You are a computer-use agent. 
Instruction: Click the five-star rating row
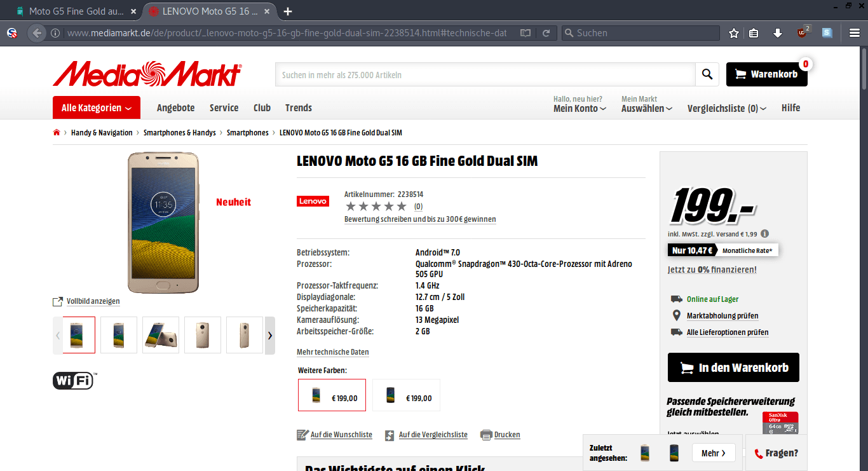tap(376, 206)
